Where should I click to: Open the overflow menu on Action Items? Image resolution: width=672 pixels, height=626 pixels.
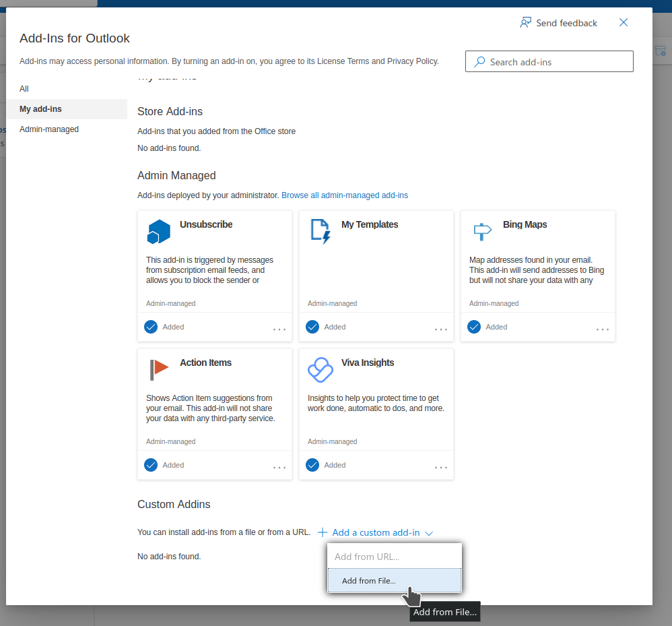279,466
